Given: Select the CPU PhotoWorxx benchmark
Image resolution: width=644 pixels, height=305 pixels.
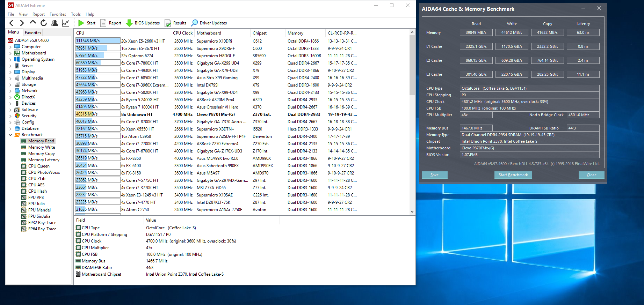Looking at the screenshot, I should 44,172.
